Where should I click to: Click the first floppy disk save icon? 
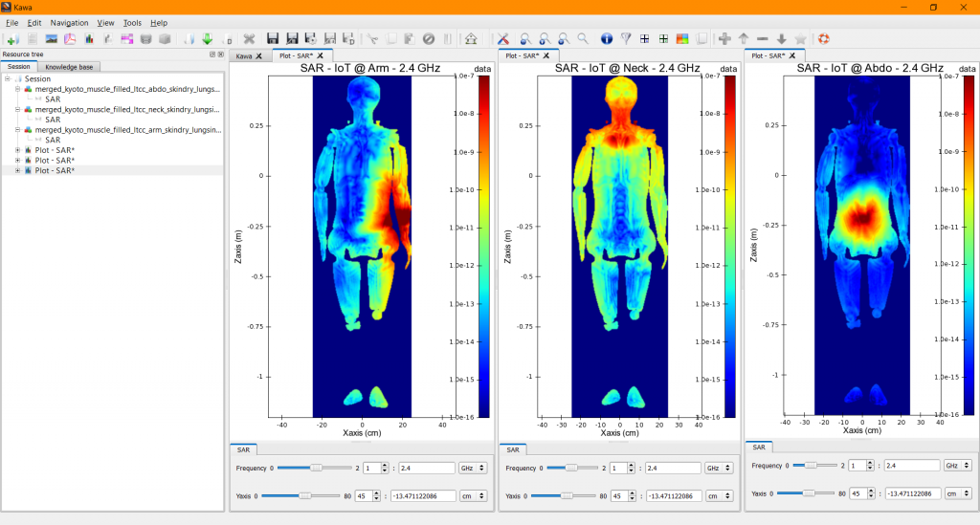click(x=273, y=38)
